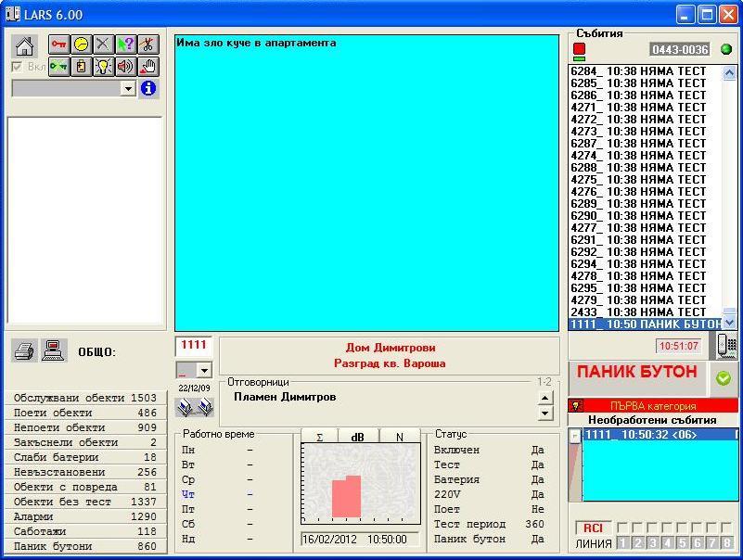Click the home icon in the toolbar

25,46
